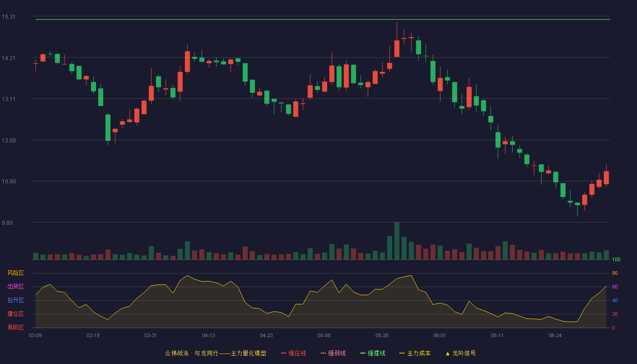Click the 06-01 date label
The height and width of the screenshot is (364, 637).
440,335
